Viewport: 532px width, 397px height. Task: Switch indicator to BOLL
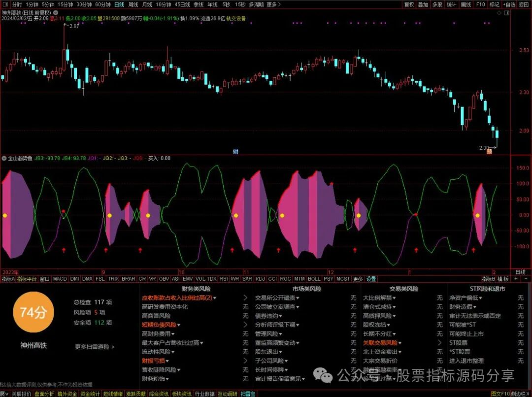(x=314, y=279)
